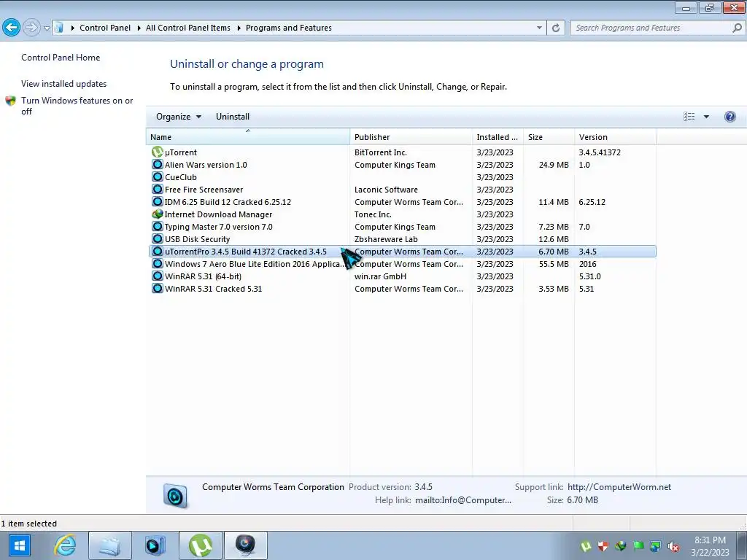Image resolution: width=747 pixels, height=560 pixels.
Task: Click the µTorrent tray icon
Action: point(586,546)
